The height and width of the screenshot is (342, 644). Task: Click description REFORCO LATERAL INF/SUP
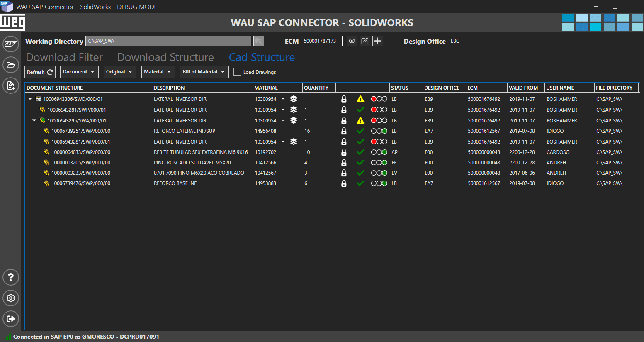185,131
